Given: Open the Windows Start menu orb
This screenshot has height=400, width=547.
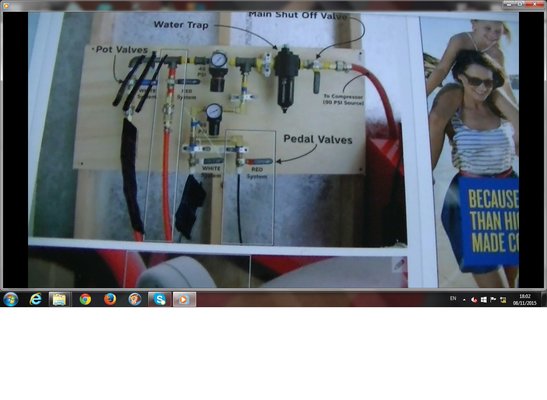Looking at the screenshot, I should pos(10,299).
